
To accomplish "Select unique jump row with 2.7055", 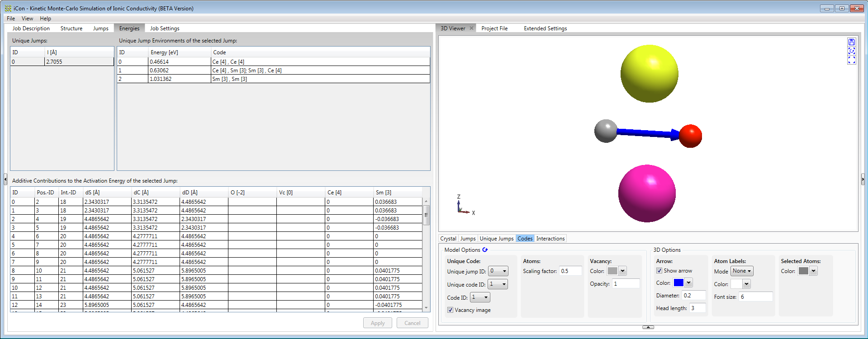I will click(x=62, y=61).
